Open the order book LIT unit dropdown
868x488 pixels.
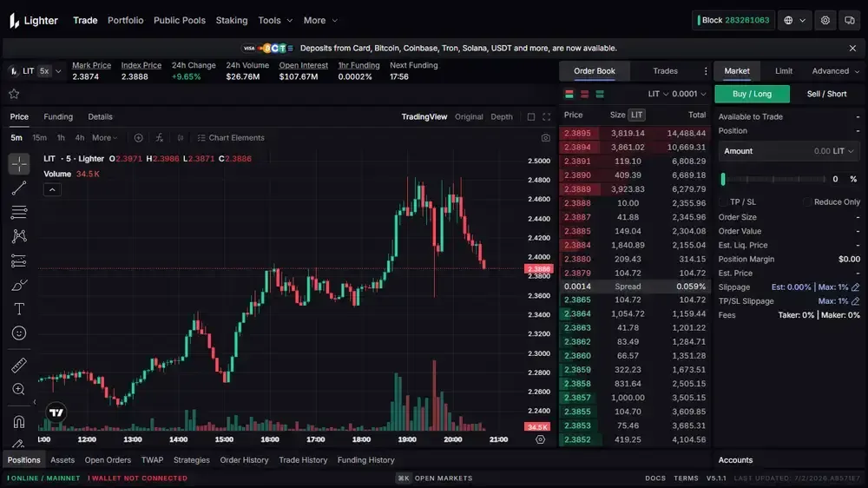(658, 94)
